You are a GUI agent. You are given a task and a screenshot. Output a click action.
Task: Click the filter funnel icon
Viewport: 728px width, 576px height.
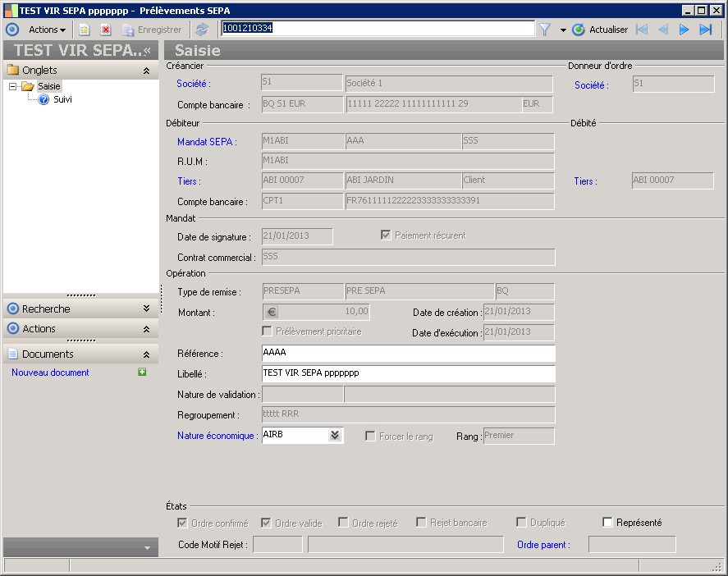point(544,30)
